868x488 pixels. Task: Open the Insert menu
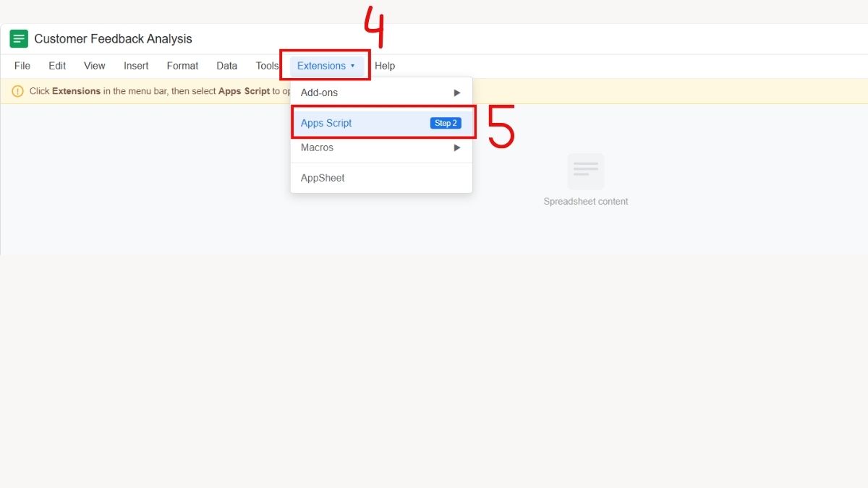[x=136, y=66]
